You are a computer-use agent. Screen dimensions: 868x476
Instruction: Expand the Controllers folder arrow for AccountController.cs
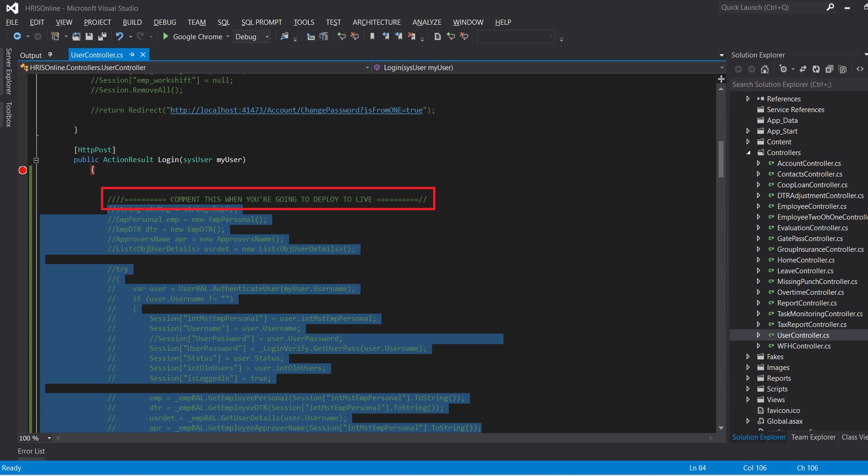[759, 163]
